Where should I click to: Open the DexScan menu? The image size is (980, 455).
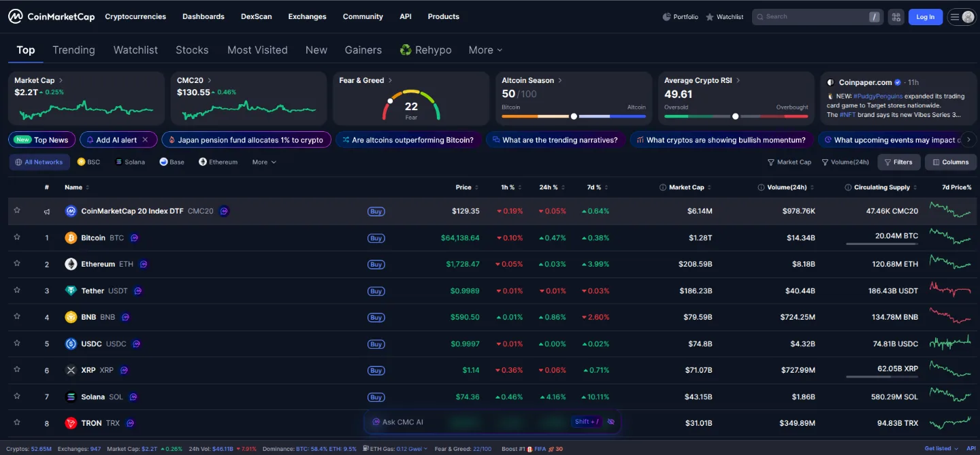pyautogui.click(x=257, y=16)
